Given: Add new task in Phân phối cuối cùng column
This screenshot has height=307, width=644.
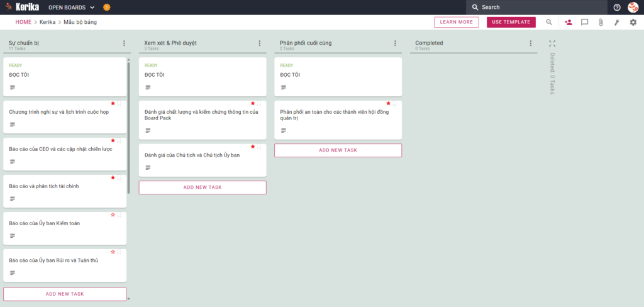Looking at the screenshot, I should [338, 150].
